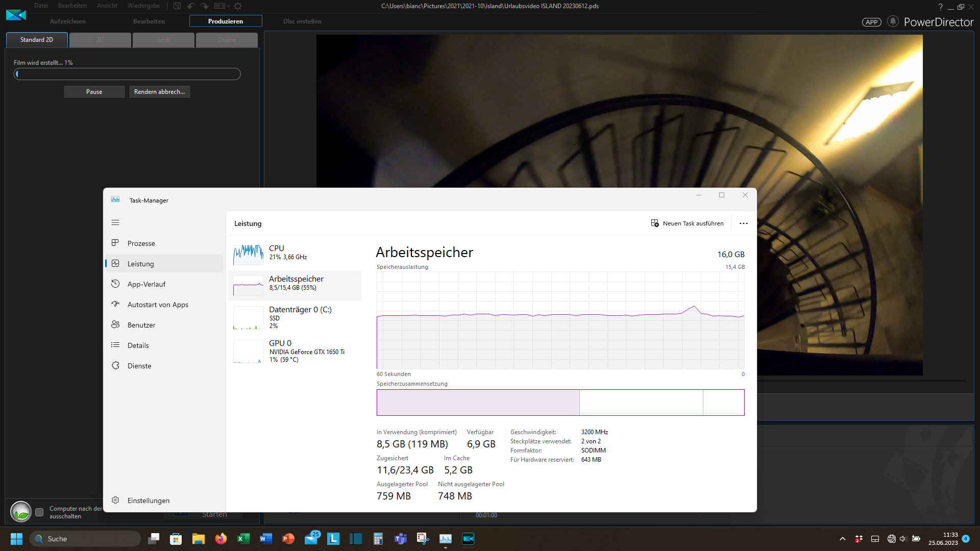
Task: Open App-Verlauf history page
Action: 146,284
